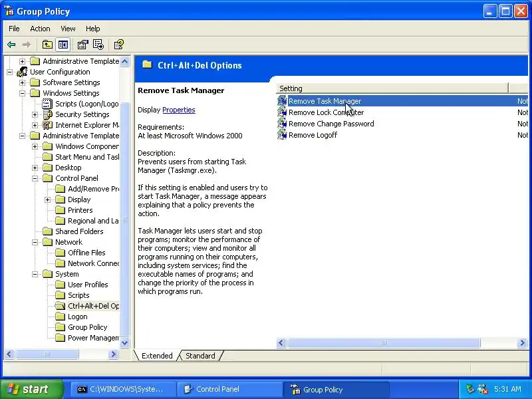This screenshot has height=399, width=532.
Task: Select the Power Management folder
Action: pos(93,338)
